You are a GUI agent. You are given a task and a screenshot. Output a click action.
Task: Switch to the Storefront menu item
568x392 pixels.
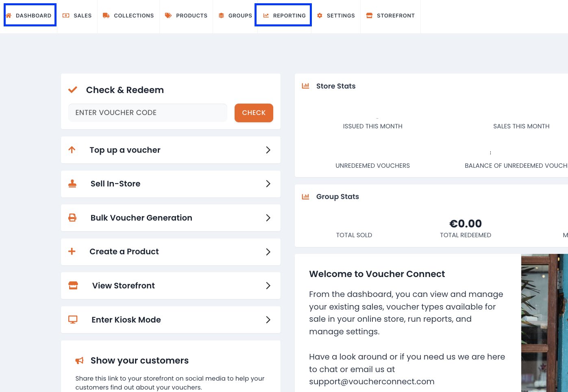(x=390, y=15)
